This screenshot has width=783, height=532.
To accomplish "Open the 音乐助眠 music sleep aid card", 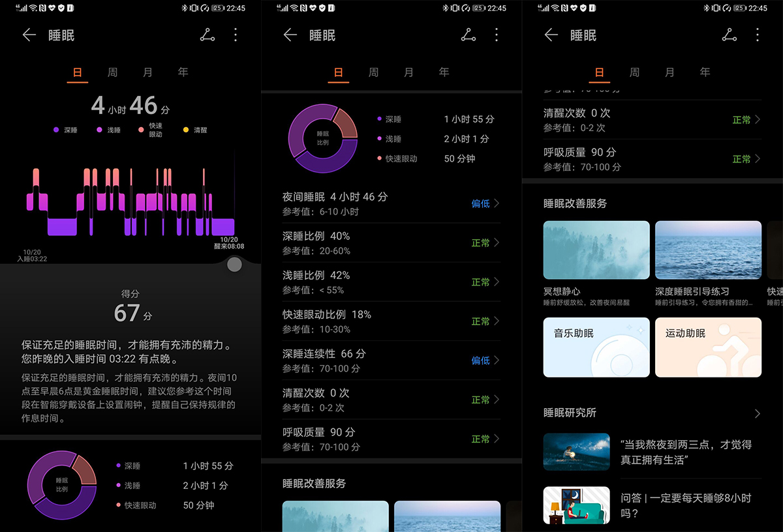I will (x=596, y=347).
